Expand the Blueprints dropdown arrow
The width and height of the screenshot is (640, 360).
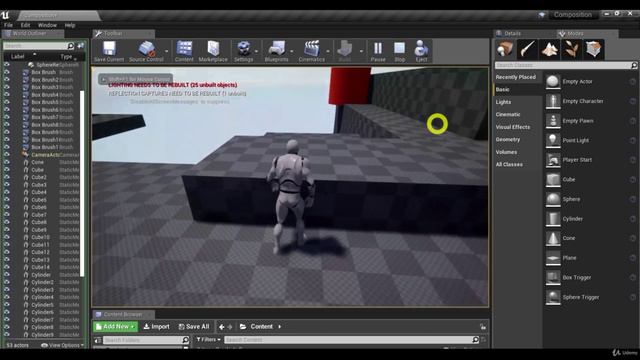pos(291,51)
